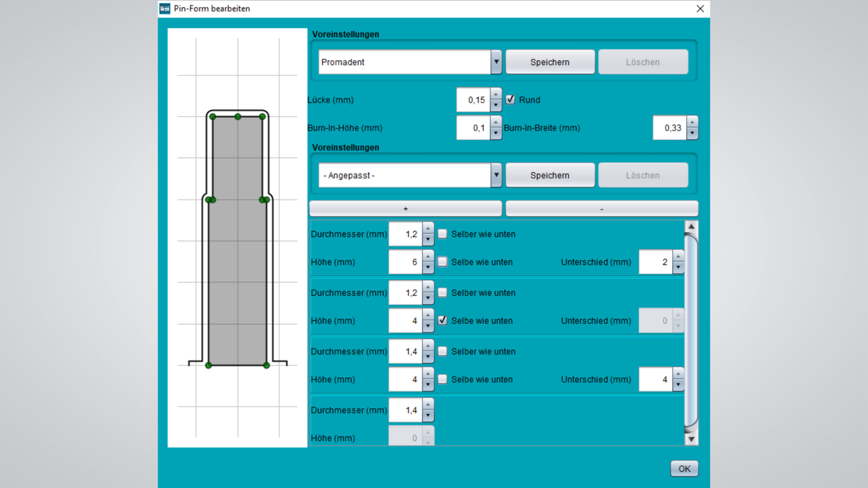This screenshot has height=488, width=868.
Task: Confirm the dialog with OK
Action: pyautogui.click(x=684, y=469)
